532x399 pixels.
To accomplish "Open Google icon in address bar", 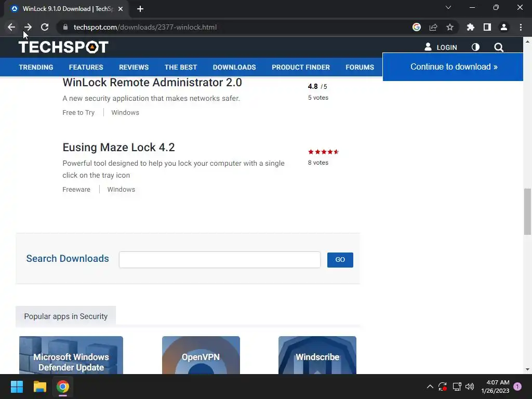I will (417, 27).
